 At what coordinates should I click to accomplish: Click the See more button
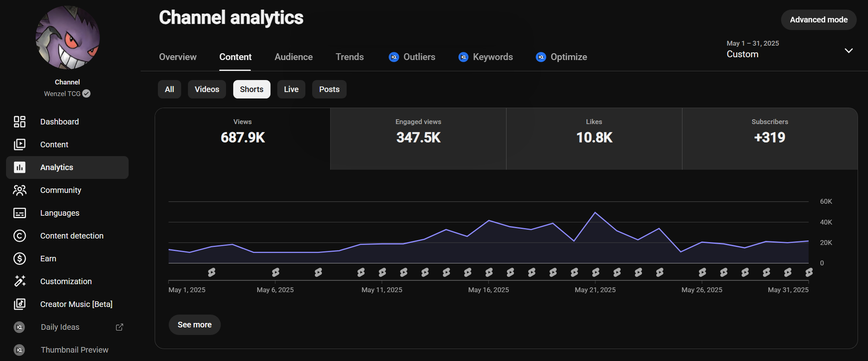[195, 325]
